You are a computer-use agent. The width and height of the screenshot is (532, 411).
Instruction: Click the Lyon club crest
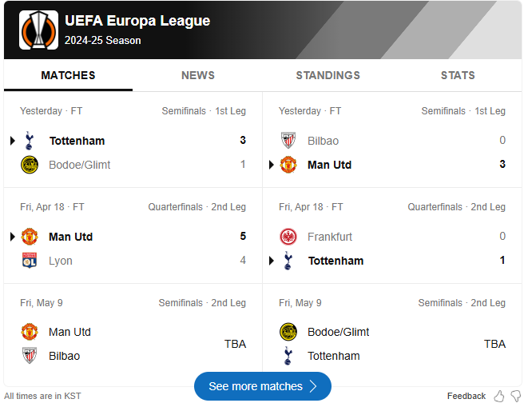pos(30,261)
